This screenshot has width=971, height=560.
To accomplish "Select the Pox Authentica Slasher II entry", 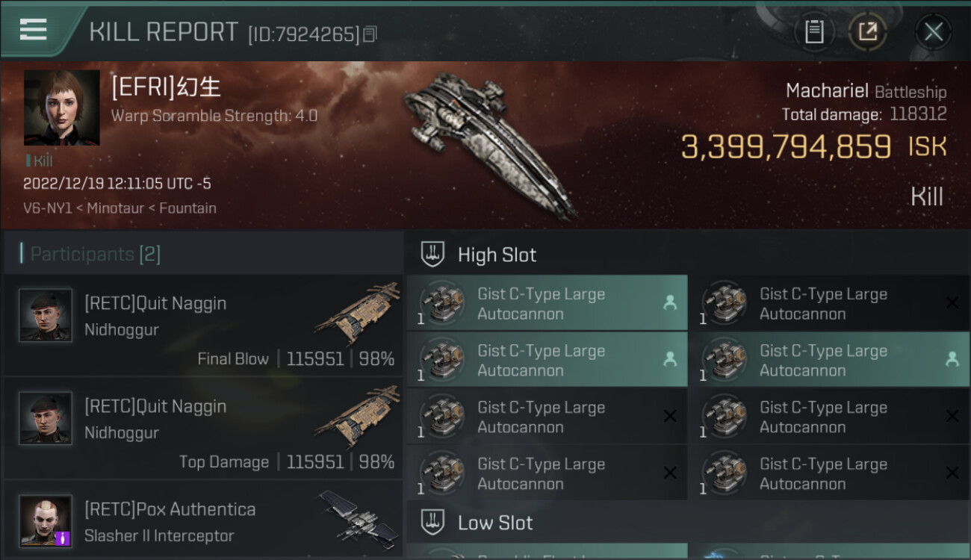I will (x=203, y=523).
